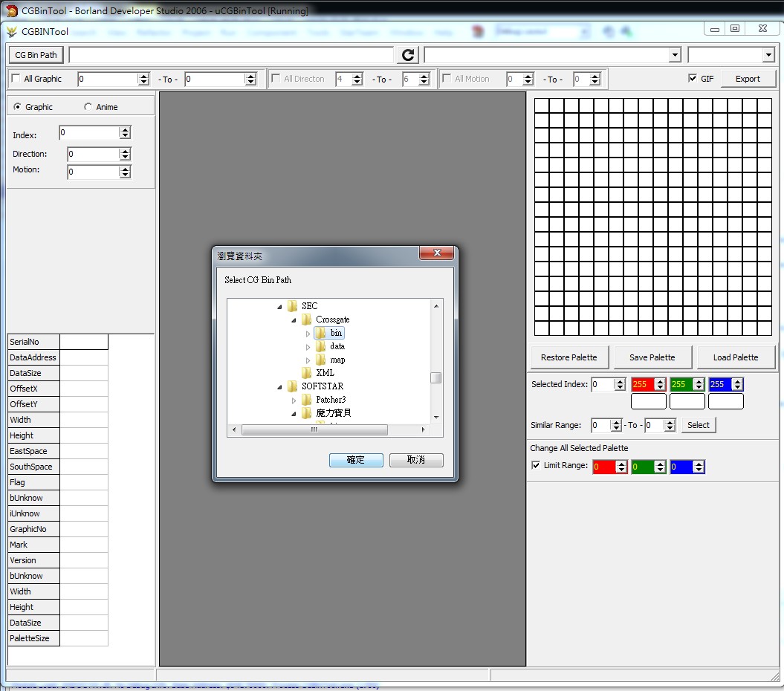Click the Crossgate folder icon

[x=307, y=319]
